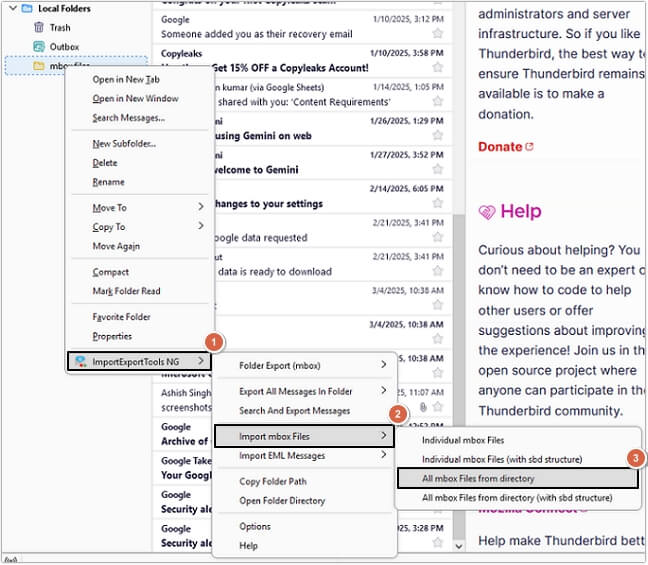Image resolution: width=648 pixels, height=565 pixels.
Task: Collapse the Local Folders tree
Action: tap(10, 8)
